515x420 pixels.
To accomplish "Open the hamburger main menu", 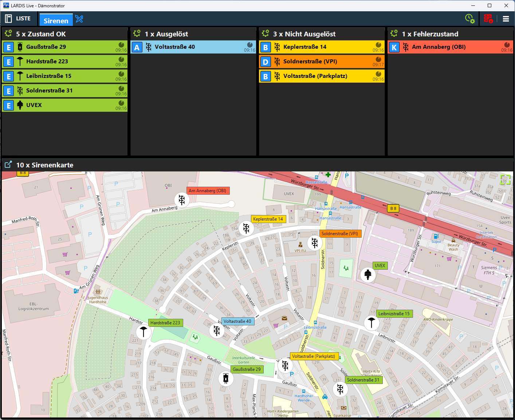I will click(506, 19).
